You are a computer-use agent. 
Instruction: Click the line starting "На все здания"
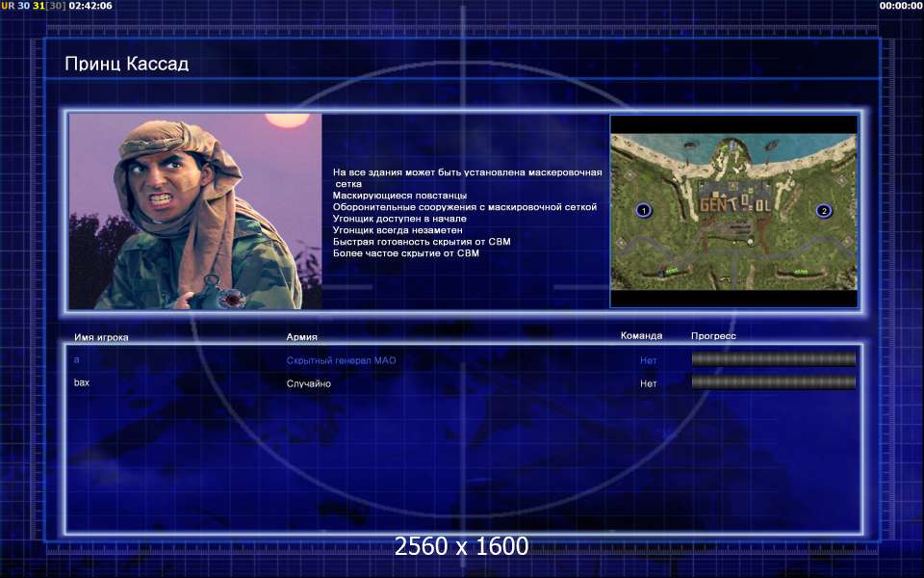468,178
